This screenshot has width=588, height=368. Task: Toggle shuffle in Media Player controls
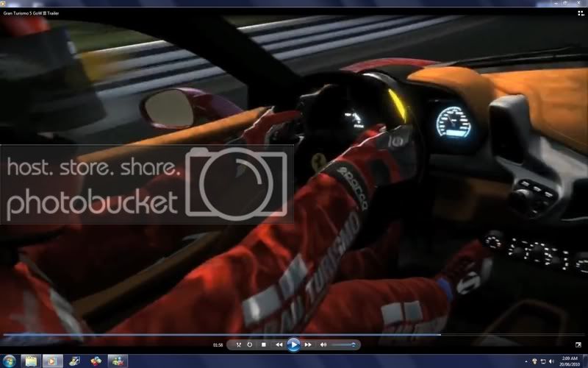click(238, 344)
